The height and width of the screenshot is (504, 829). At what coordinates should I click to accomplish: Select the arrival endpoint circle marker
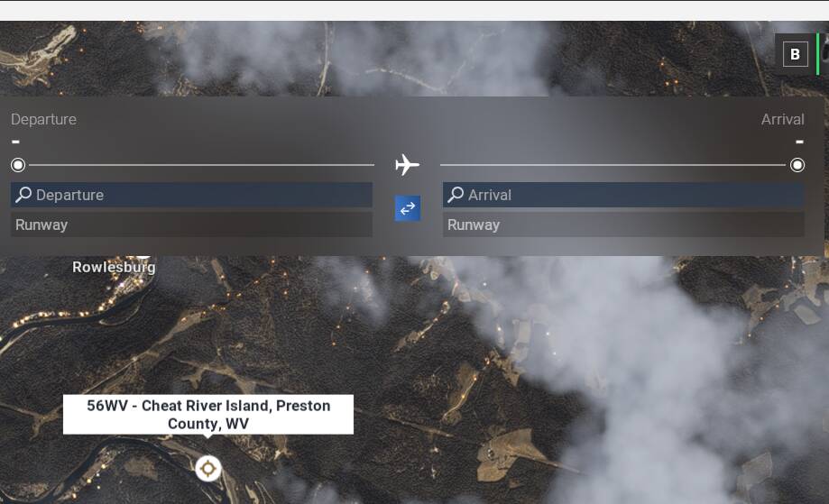tap(797, 165)
